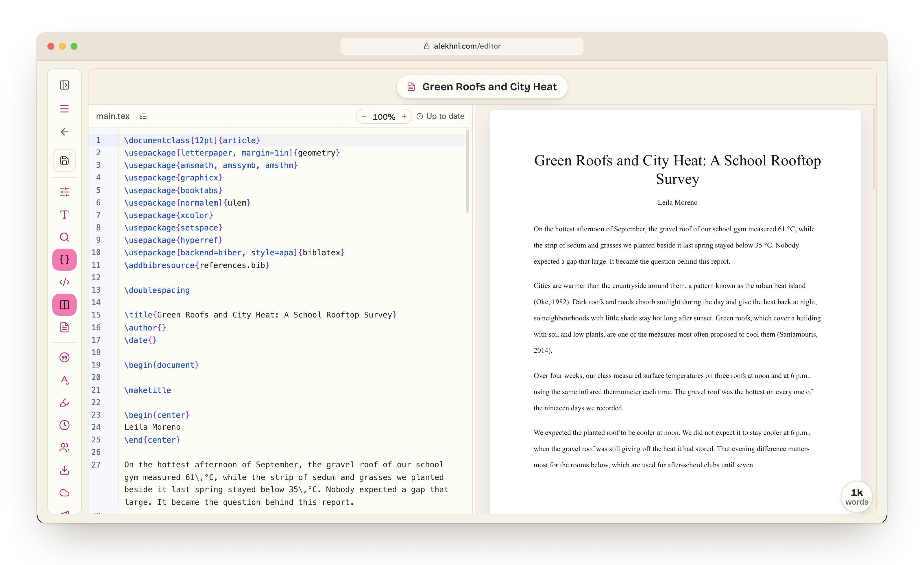
Task: Click 'Leila Moreno' on editor line 24
Action: point(153,427)
